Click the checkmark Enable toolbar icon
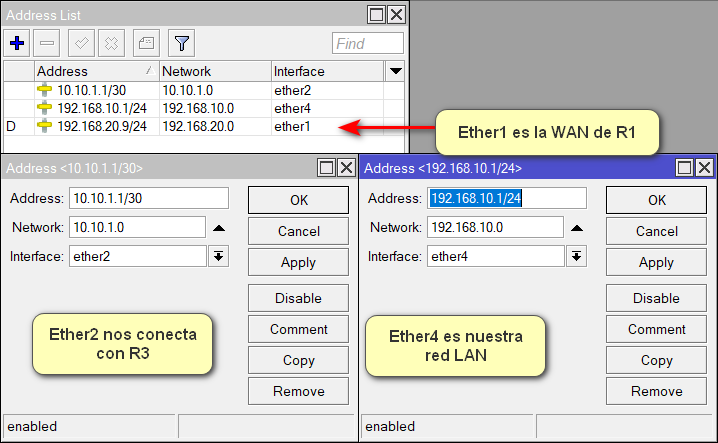The height and width of the screenshot is (443, 718). pyautogui.click(x=82, y=43)
